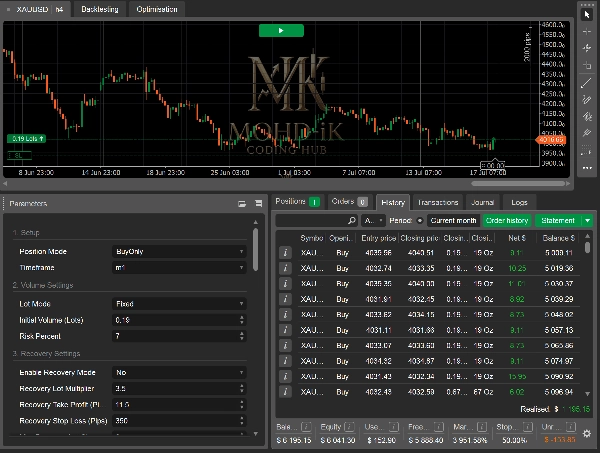Open info for trade with balance 5 096.94

tap(285, 392)
